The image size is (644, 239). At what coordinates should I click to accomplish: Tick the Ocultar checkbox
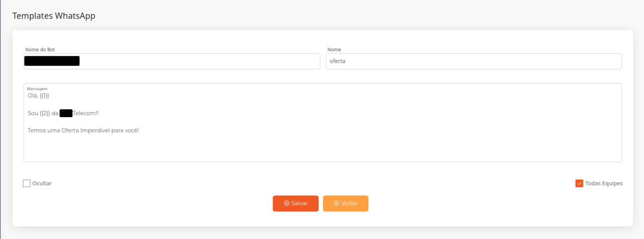coord(27,183)
